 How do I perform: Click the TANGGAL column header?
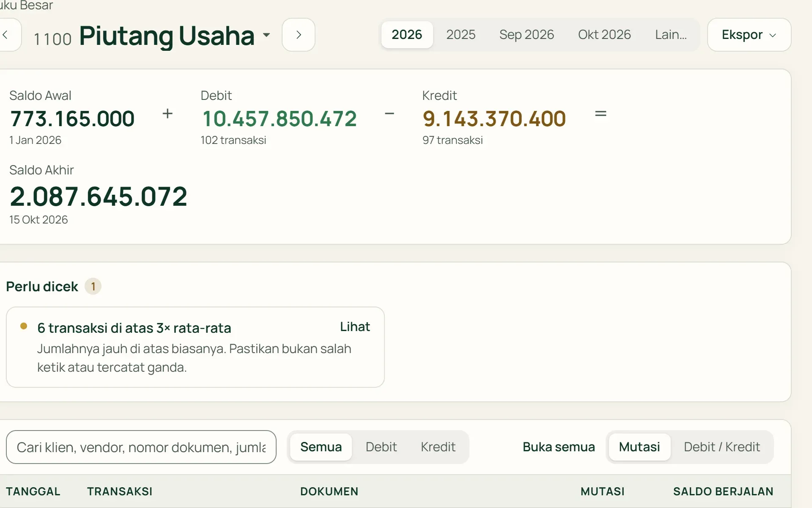[33, 491]
